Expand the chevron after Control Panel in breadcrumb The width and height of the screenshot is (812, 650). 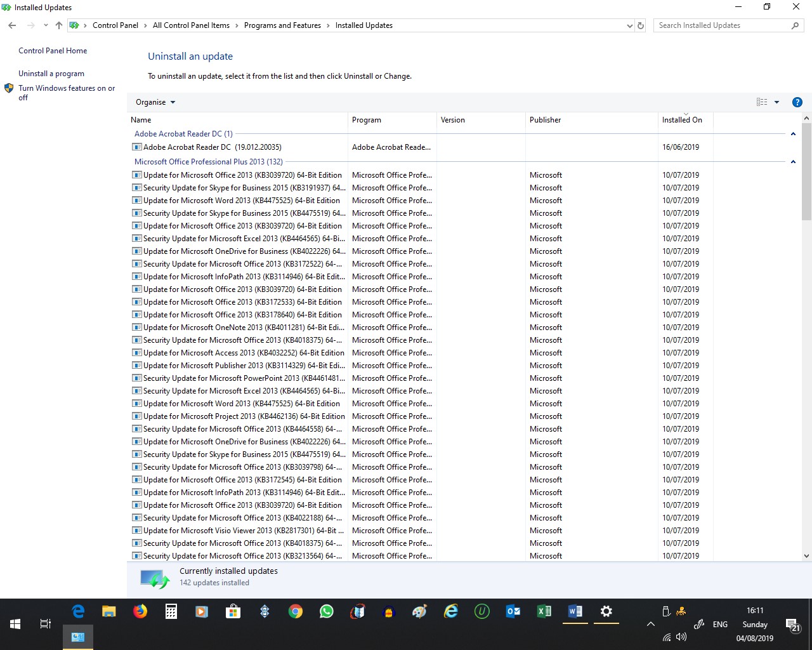coord(145,25)
